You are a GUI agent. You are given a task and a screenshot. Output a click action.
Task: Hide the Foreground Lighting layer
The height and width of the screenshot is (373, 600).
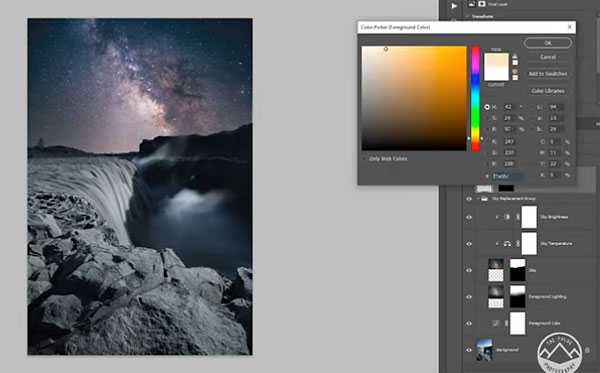(x=469, y=297)
